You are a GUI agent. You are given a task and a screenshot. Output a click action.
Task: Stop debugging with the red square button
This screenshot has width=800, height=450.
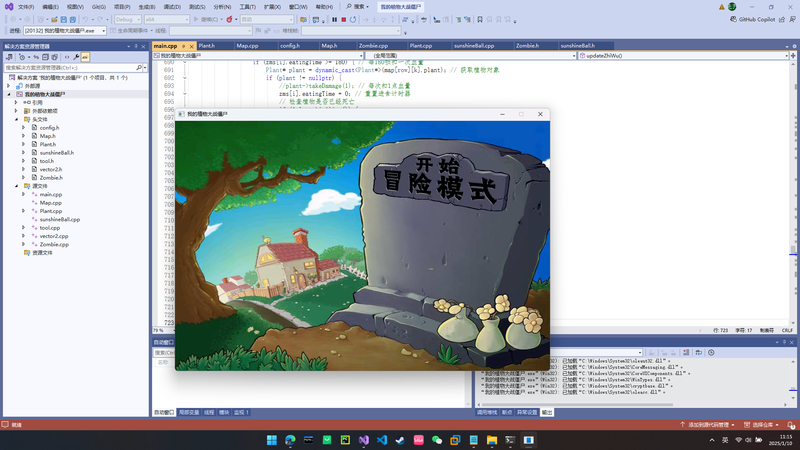point(344,19)
